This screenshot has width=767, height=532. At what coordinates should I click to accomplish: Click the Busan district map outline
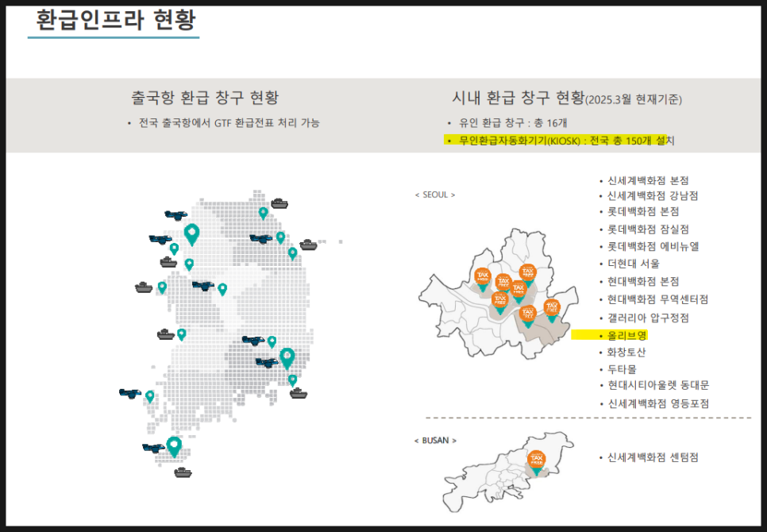pos(509,472)
